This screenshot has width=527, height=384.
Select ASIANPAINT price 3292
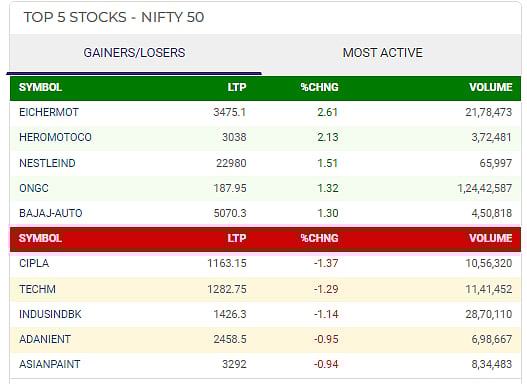point(234,364)
